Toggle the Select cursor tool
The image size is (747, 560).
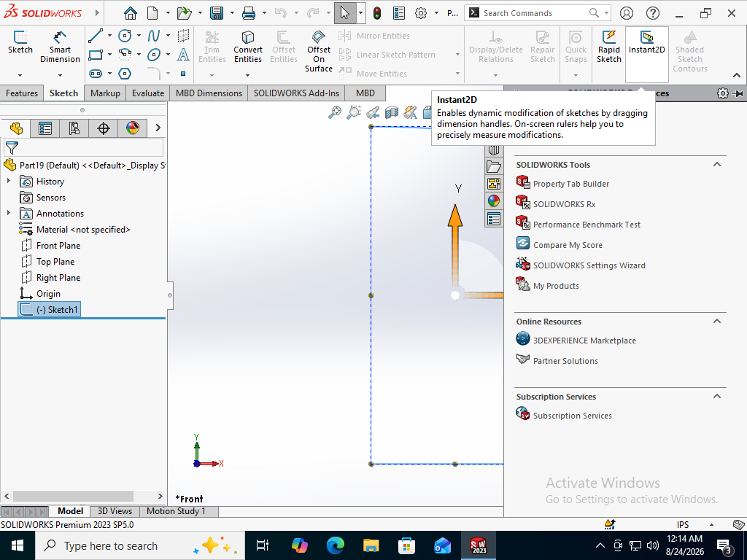point(345,13)
